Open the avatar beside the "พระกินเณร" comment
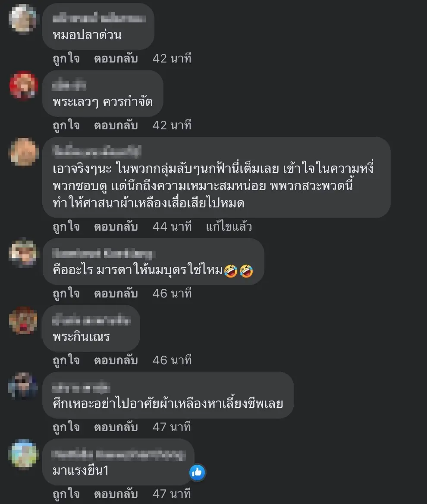 coord(23,320)
